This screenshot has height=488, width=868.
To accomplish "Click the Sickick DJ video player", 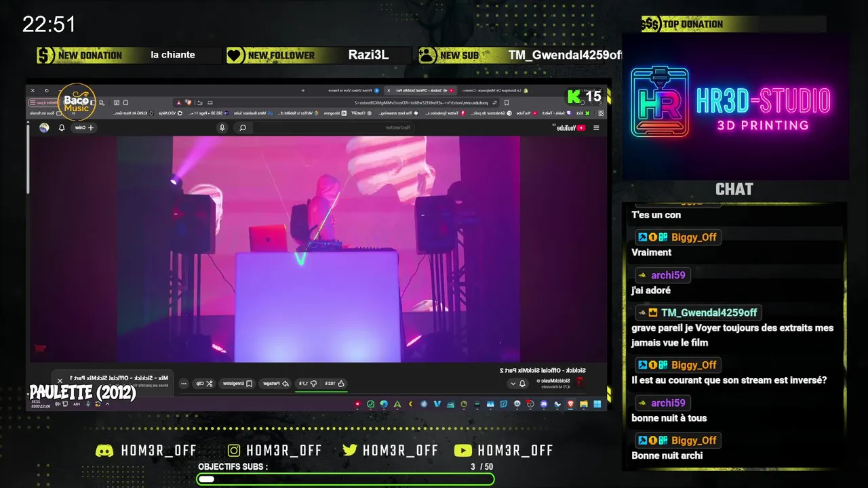I will 318,249.
